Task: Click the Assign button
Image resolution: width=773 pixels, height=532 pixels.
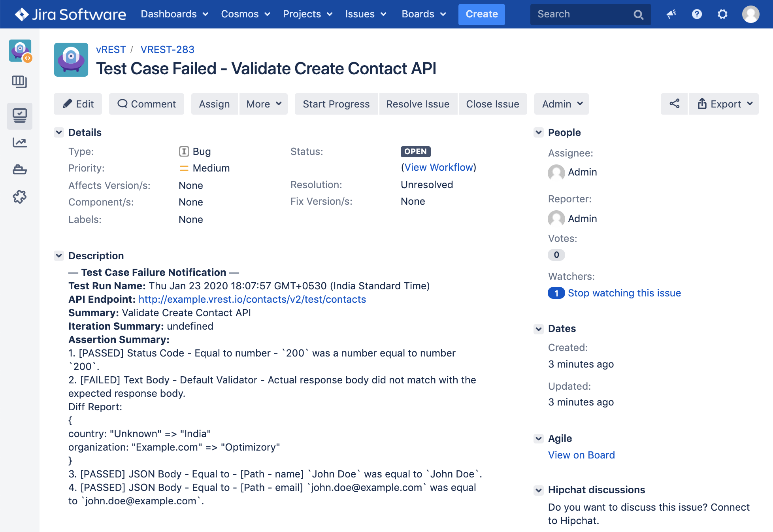Action: tap(214, 104)
